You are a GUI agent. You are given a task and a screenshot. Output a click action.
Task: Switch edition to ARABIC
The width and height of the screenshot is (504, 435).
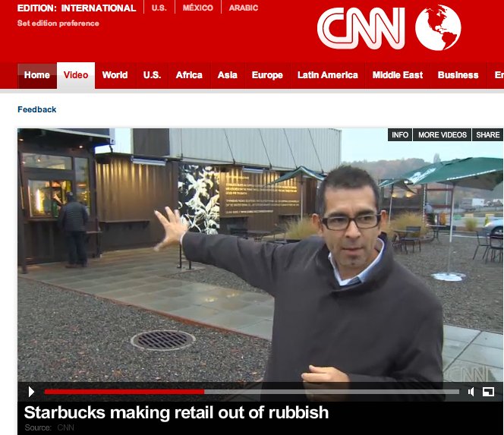(x=244, y=8)
